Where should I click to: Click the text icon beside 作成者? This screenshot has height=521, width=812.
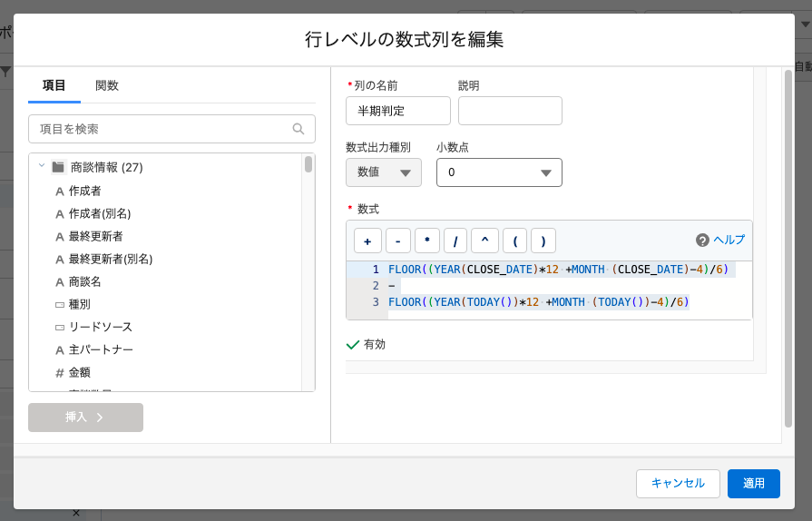(60, 192)
